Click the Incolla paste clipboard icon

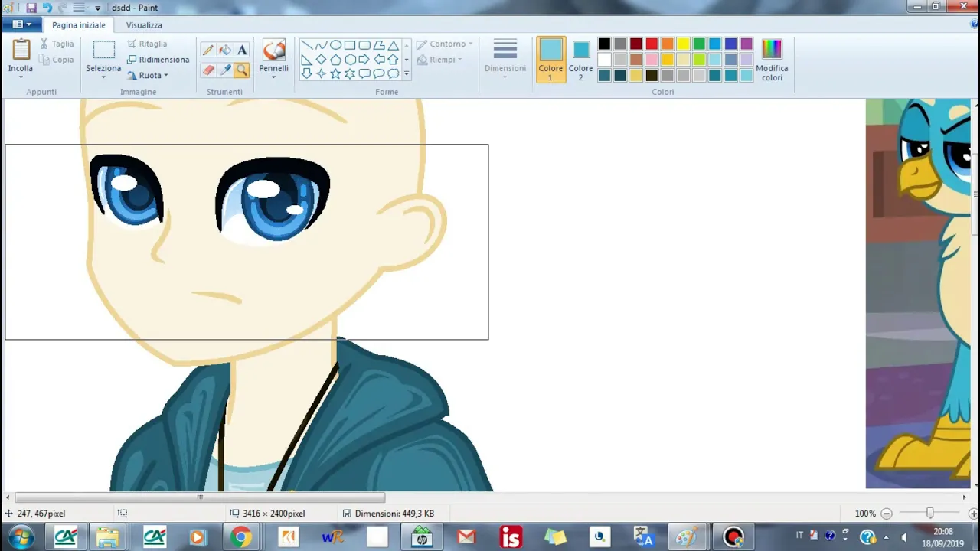21,50
